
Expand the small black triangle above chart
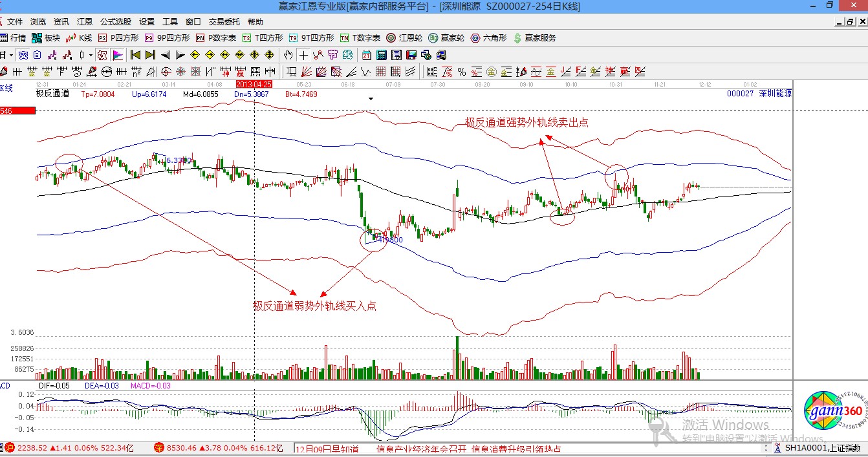[x=371, y=99]
